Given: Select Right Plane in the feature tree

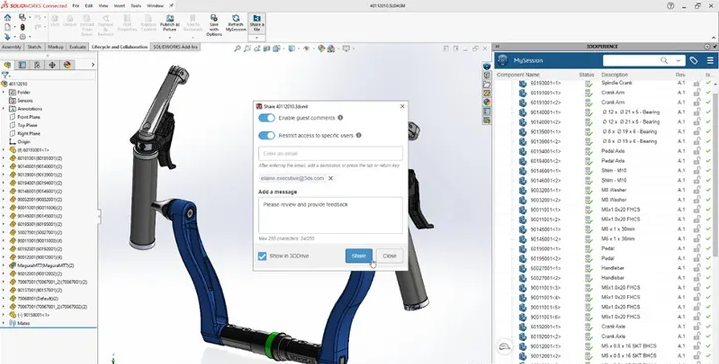Looking at the screenshot, I should [x=28, y=133].
